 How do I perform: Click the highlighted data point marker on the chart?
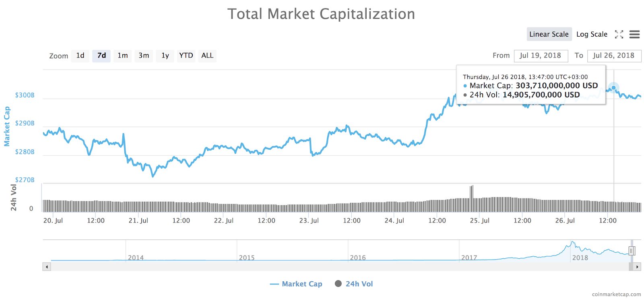click(613, 88)
